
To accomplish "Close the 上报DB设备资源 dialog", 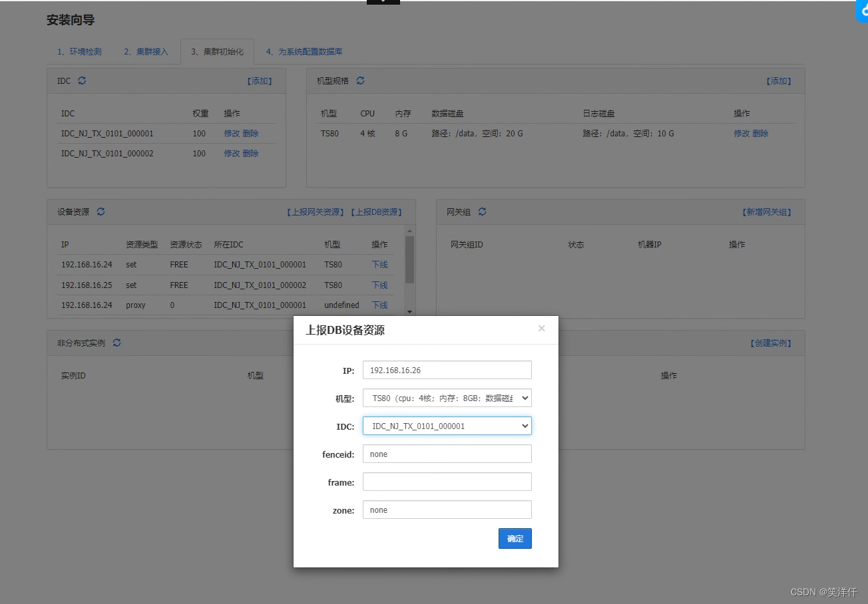I will point(542,328).
